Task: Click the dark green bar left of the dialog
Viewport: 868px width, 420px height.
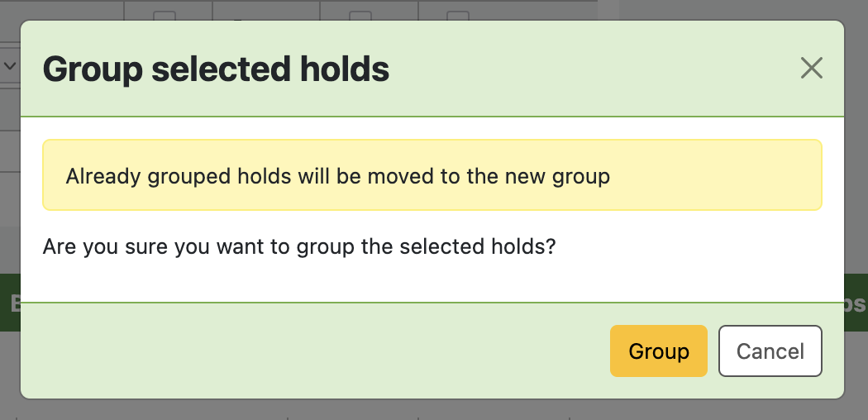Action: [9, 303]
